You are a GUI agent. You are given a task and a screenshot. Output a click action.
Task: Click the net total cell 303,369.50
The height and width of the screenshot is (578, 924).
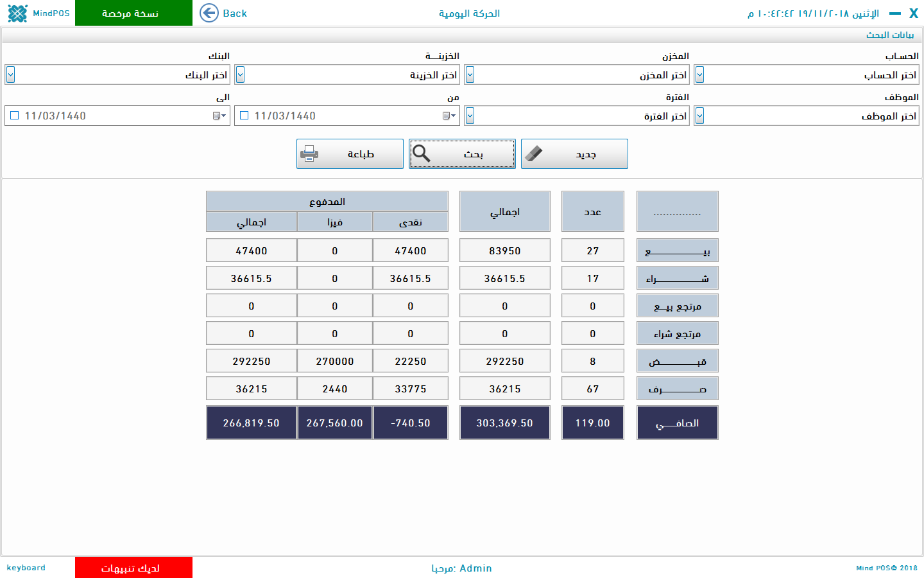504,423
